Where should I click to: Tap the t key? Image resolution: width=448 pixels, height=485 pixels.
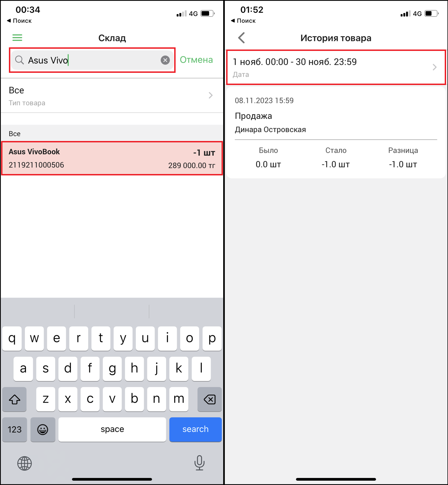pos(101,338)
